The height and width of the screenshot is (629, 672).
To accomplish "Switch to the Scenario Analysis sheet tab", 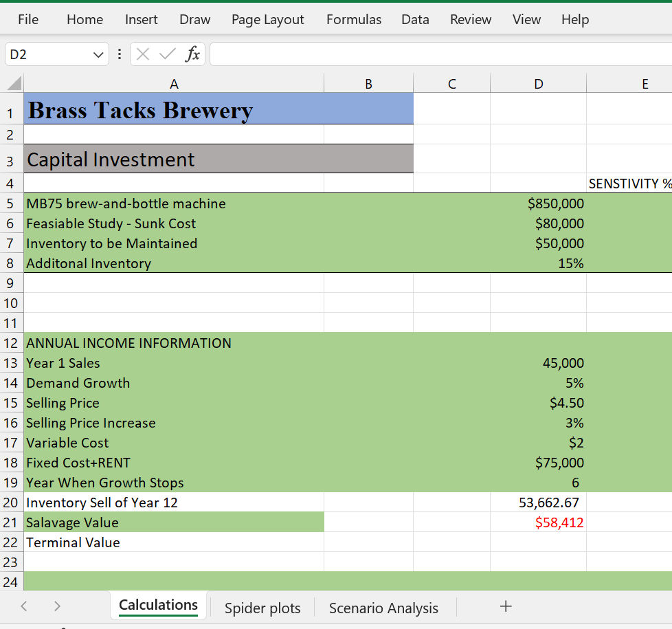I will click(x=383, y=608).
